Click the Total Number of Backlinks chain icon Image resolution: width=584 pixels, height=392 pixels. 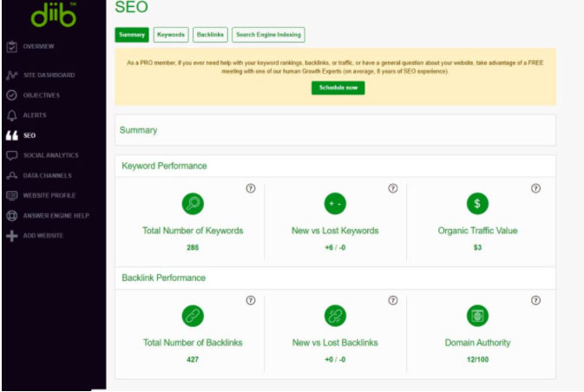point(193,316)
